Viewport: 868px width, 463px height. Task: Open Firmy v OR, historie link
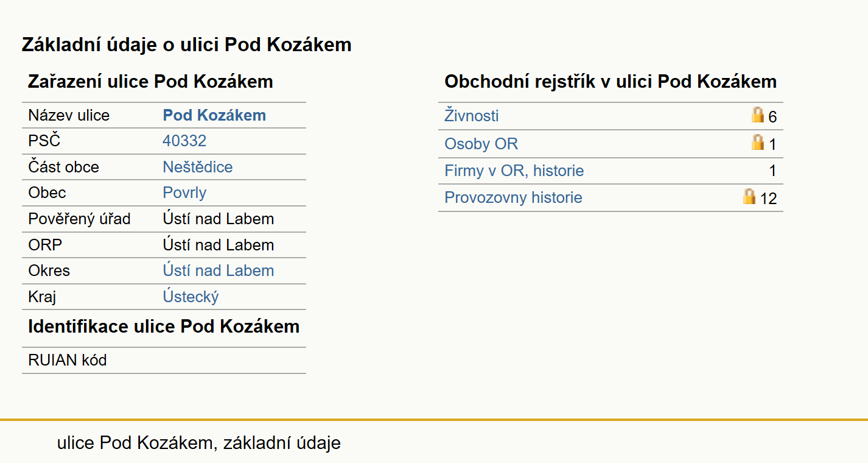514,171
